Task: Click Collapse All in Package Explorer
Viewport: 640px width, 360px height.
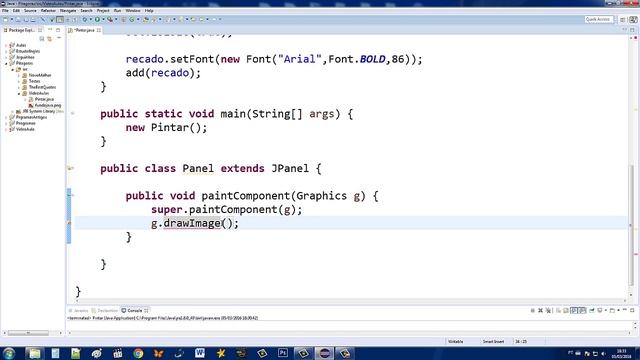Action: [42, 39]
